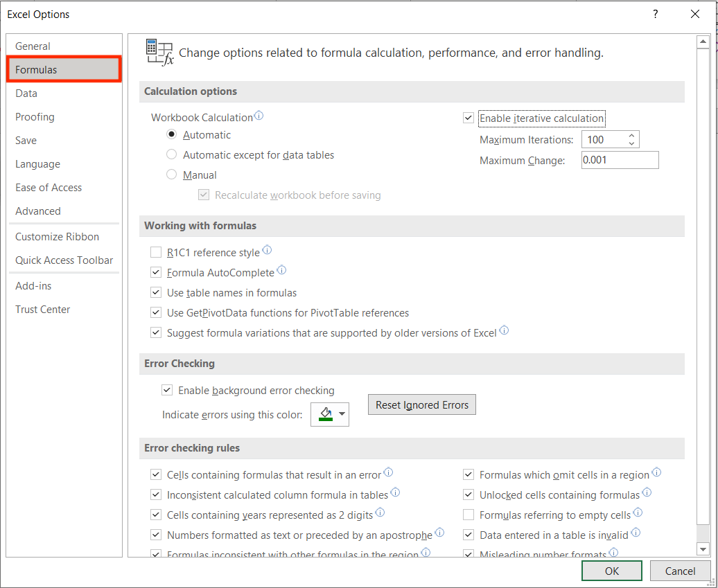
Task: Decrease Maximum Iterations with down arrow
Action: [x=631, y=143]
